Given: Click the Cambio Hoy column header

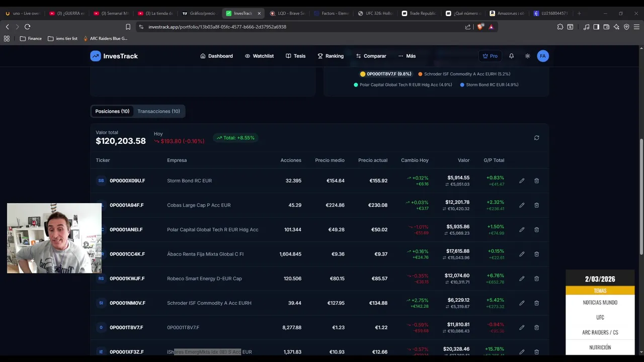Looking at the screenshot, I should coord(415,160).
